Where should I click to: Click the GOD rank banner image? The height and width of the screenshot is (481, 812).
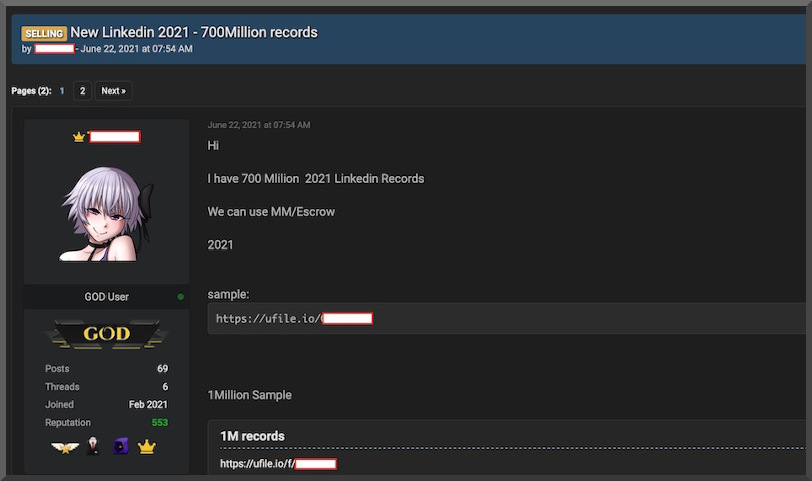[x=106, y=333]
